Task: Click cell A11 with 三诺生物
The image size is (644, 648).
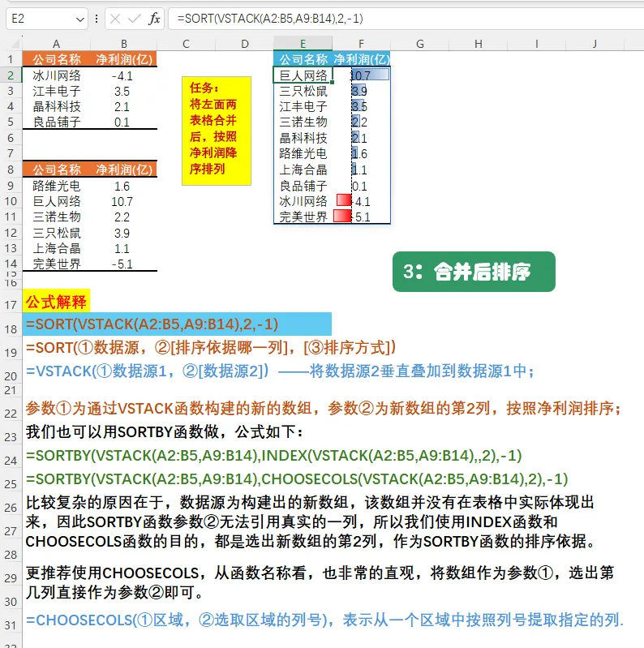Action: tap(57, 217)
